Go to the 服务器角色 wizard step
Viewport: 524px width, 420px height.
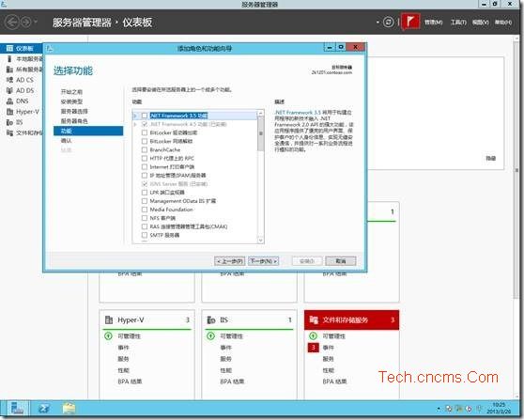tap(74, 121)
